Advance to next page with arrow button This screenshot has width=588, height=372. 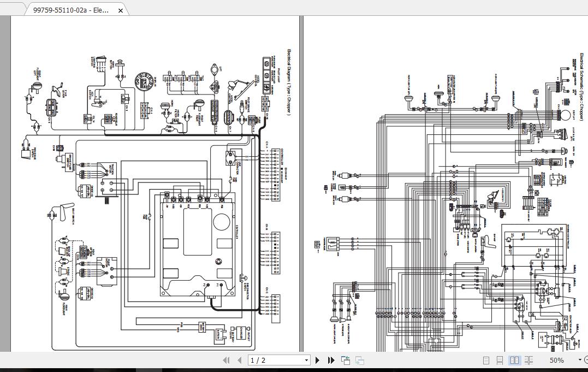coord(318,361)
